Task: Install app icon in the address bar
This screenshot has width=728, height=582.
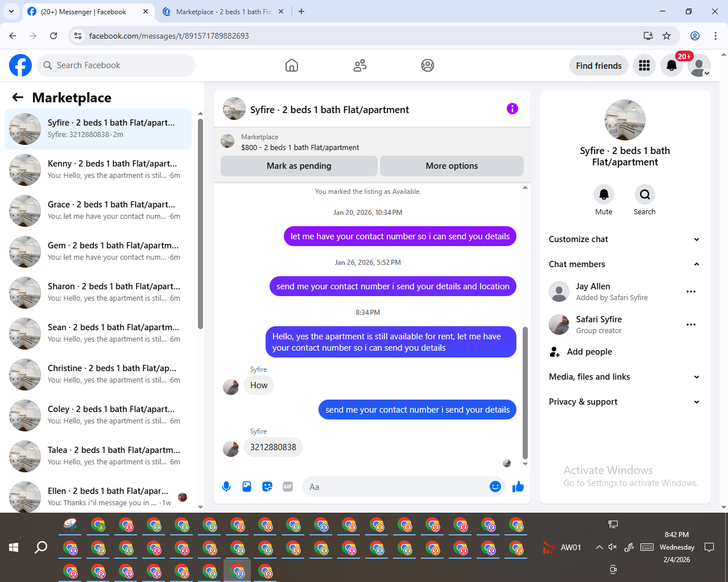Action: [648, 36]
